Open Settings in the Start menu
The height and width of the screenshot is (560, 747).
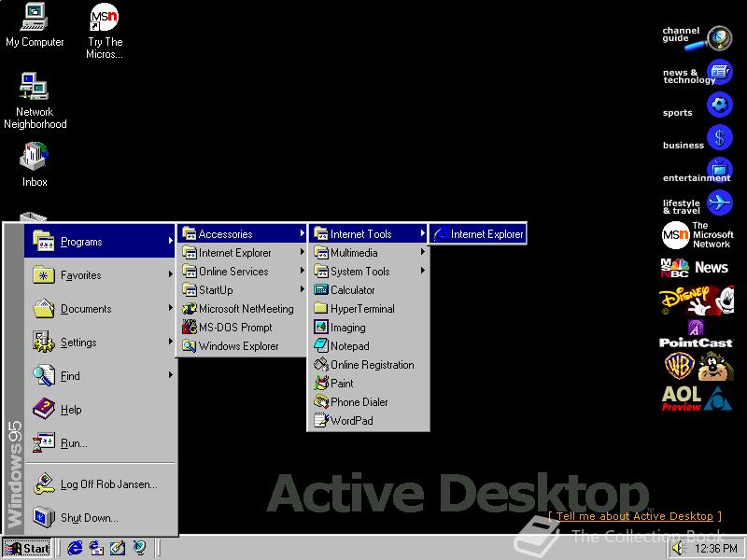tap(100, 342)
